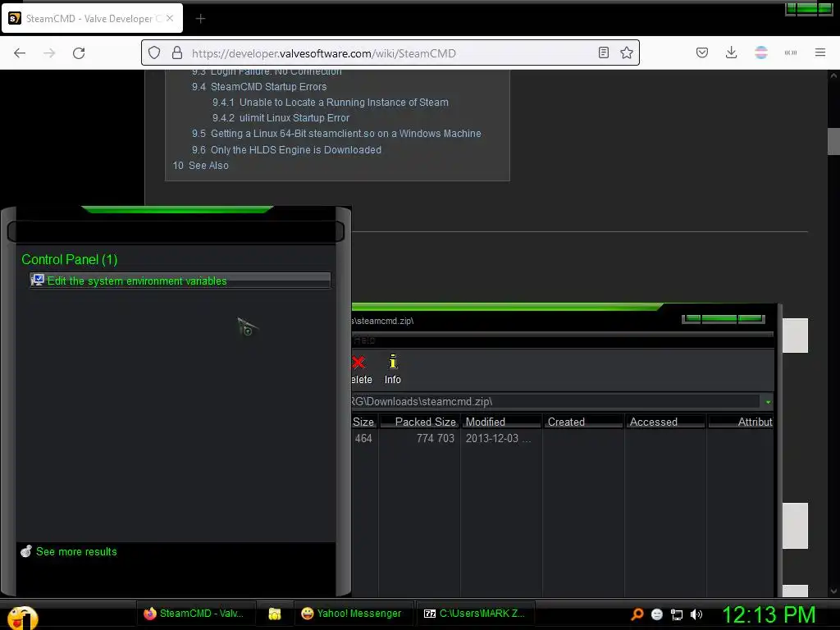Open the striped extension icon
Image resolution: width=840 pixels, height=630 pixels.
[x=761, y=53]
